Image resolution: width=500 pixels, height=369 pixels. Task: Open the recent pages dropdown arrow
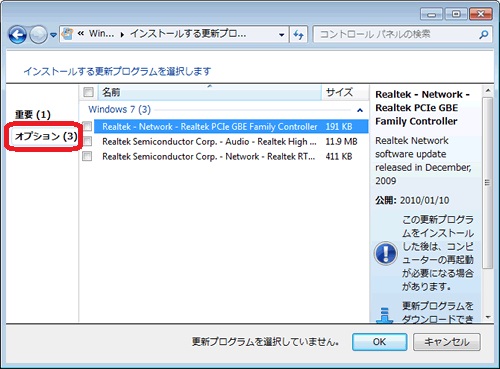click(53, 35)
